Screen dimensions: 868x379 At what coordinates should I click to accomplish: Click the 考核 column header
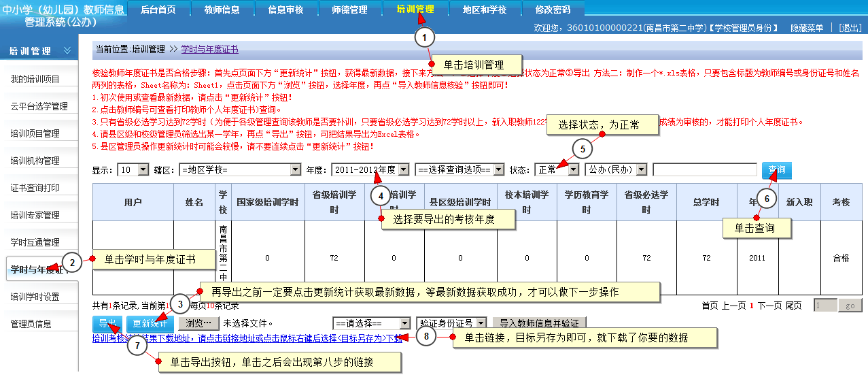[841, 201]
